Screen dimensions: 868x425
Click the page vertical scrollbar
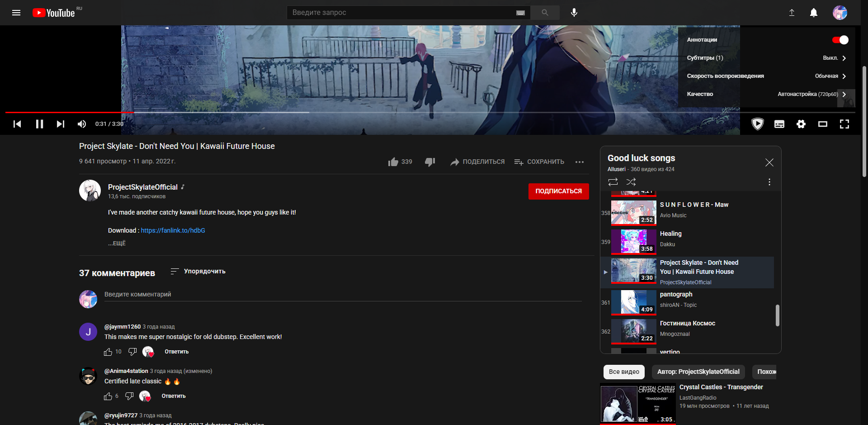[864, 121]
